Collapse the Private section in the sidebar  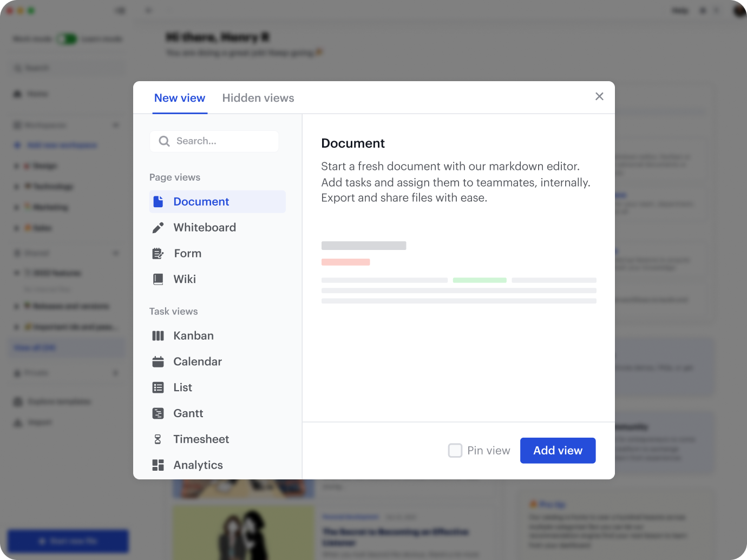[x=116, y=373]
